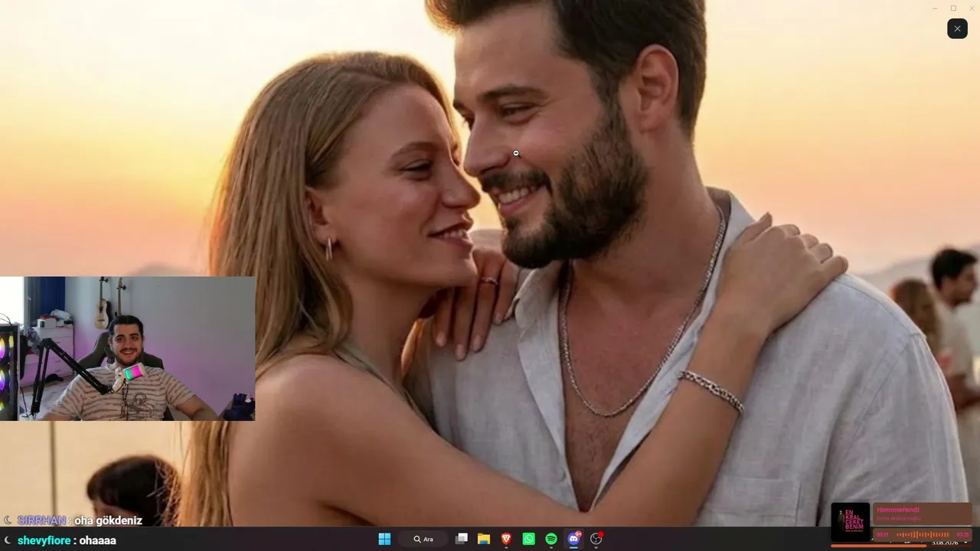Close the image viewer with the X button

pos(957,28)
